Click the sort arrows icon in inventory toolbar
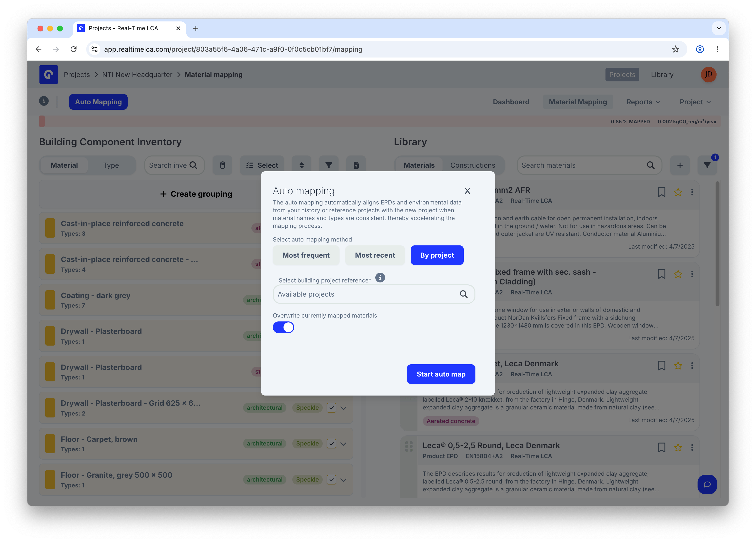The image size is (756, 542). (301, 165)
